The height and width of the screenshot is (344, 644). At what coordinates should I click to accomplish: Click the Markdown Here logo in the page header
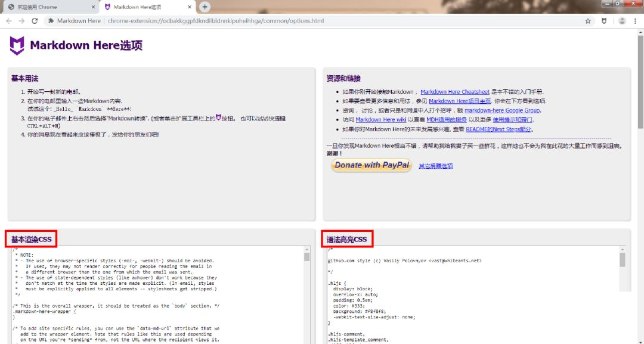[17, 45]
